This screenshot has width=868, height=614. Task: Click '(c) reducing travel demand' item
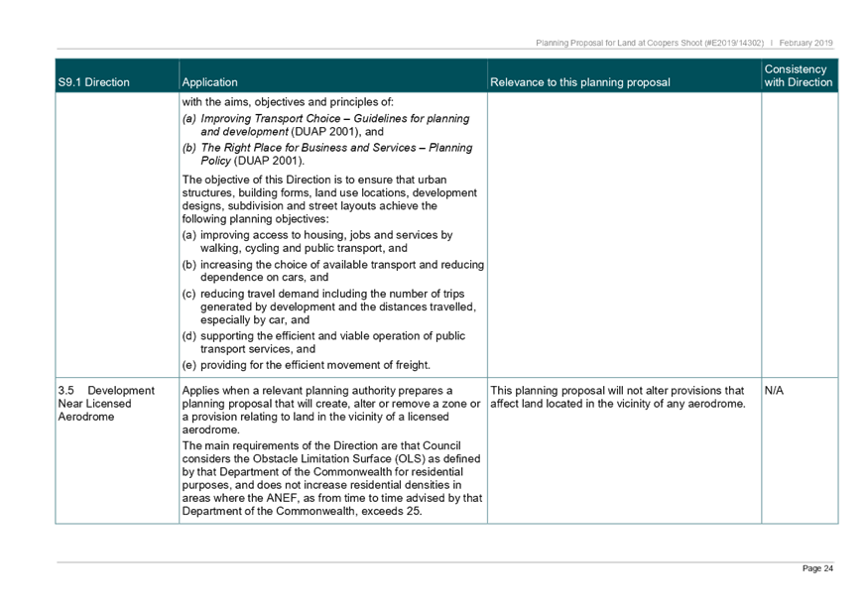tap(328, 307)
